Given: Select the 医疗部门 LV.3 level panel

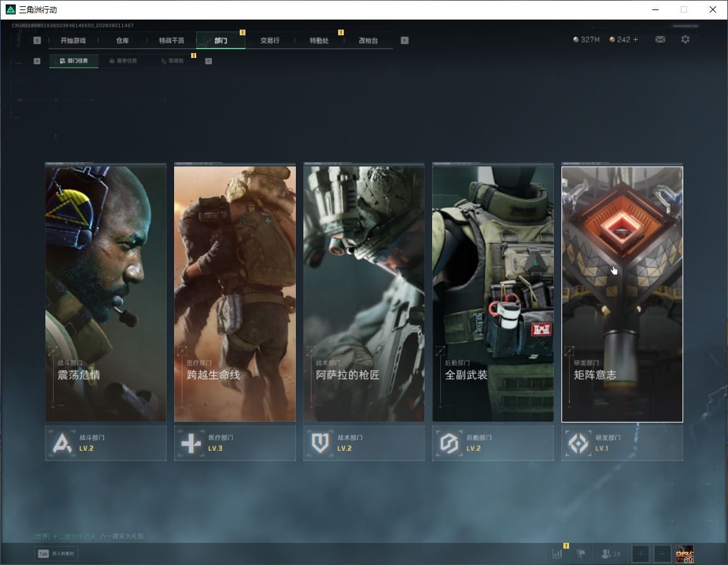Looking at the screenshot, I should [235, 443].
